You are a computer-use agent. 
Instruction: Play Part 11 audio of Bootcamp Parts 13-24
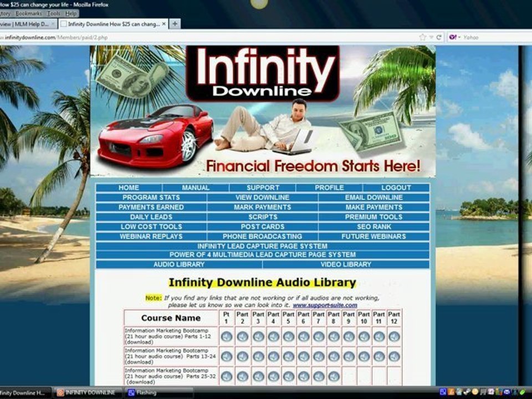click(x=379, y=356)
